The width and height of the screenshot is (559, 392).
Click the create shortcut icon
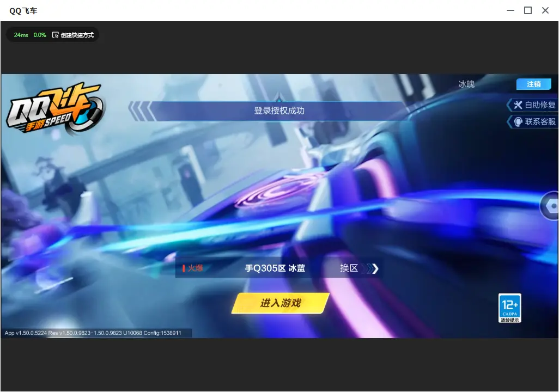(x=55, y=35)
